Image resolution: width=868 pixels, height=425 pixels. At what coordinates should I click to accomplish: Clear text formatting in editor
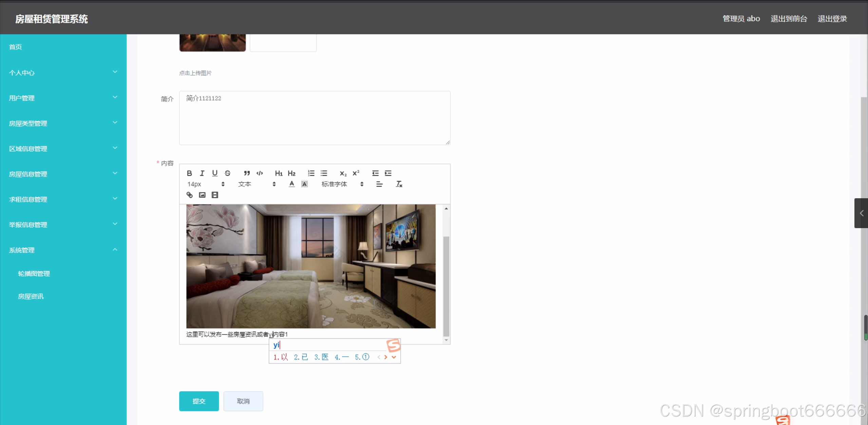(399, 184)
